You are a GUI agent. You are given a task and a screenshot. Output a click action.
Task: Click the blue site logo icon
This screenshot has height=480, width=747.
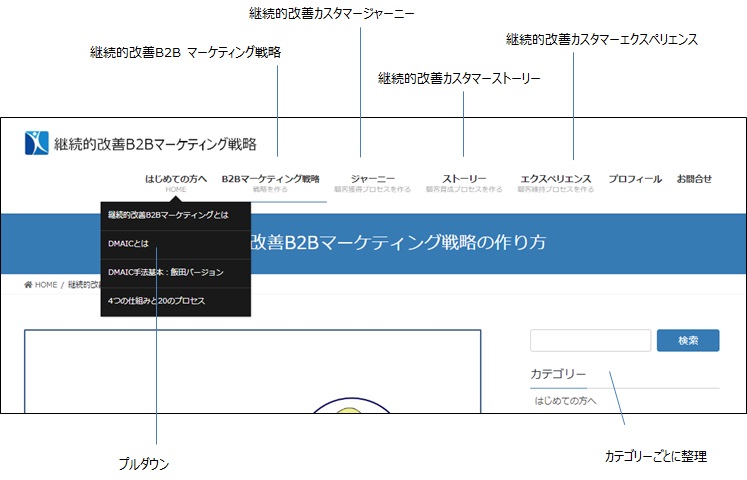coord(37,143)
